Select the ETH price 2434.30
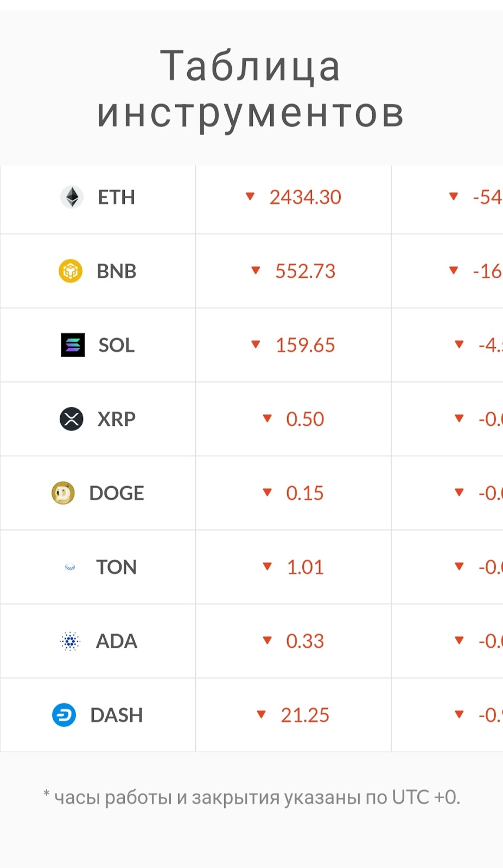This screenshot has height=868, width=503. tap(305, 197)
